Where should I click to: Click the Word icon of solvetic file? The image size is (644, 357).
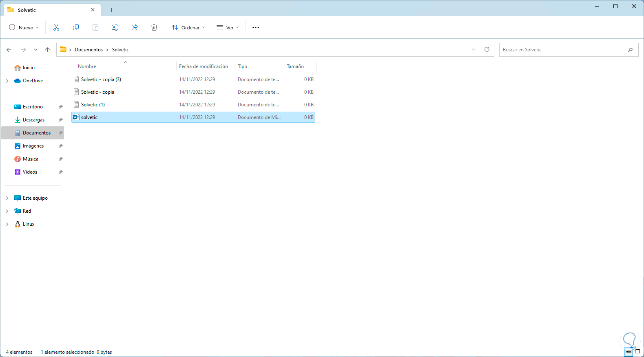coord(76,117)
